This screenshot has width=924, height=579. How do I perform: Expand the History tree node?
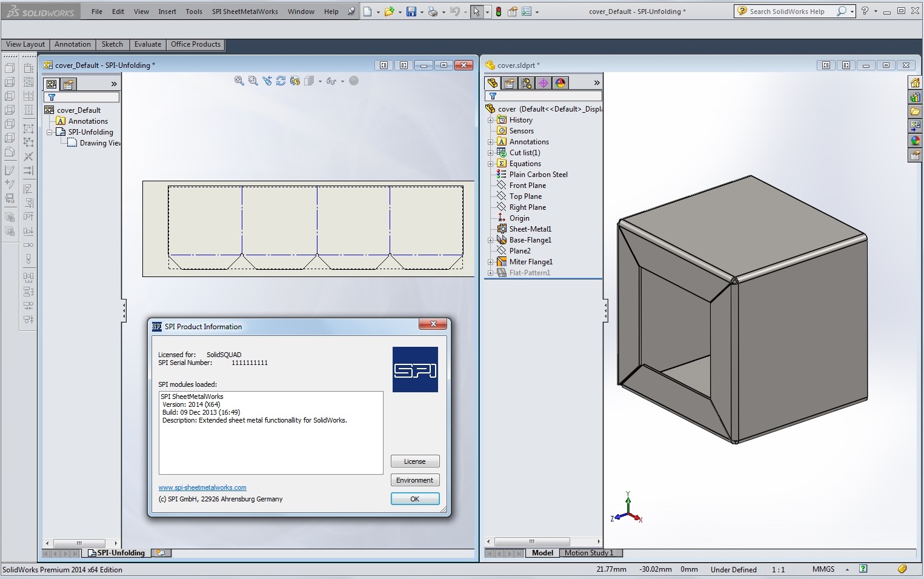(491, 120)
